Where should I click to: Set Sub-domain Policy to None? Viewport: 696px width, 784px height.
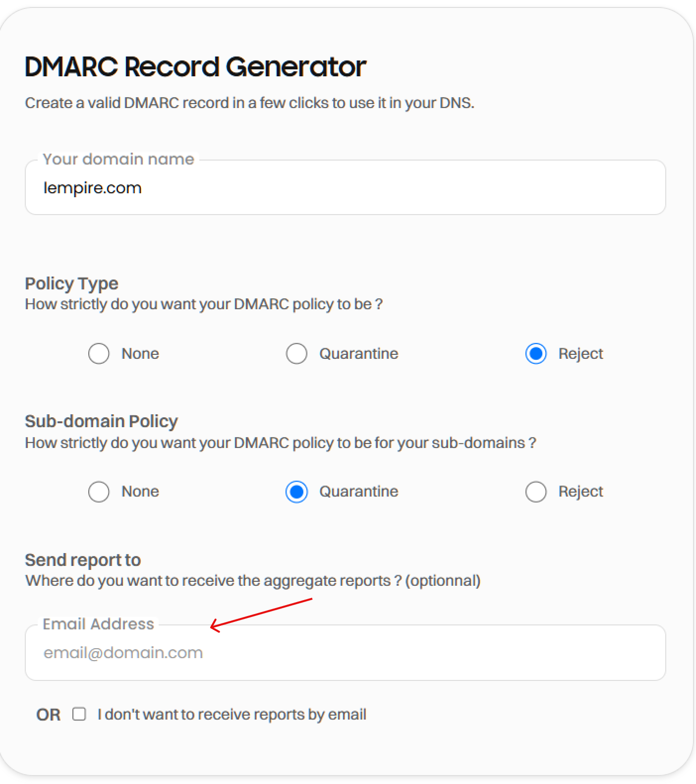99,492
